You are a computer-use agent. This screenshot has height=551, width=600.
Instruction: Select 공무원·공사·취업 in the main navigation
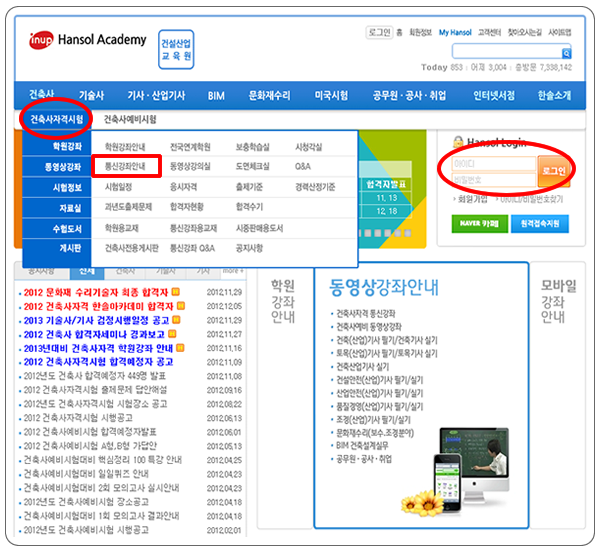409,95
